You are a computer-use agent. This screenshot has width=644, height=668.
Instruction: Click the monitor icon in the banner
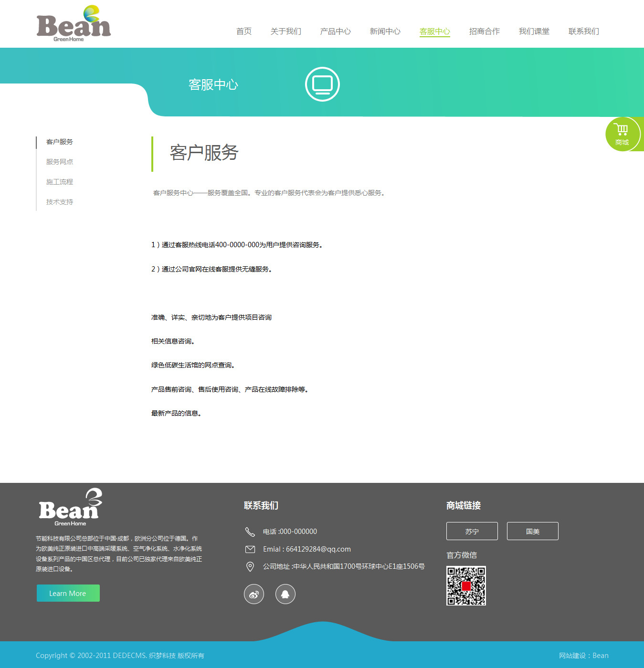click(322, 84)
